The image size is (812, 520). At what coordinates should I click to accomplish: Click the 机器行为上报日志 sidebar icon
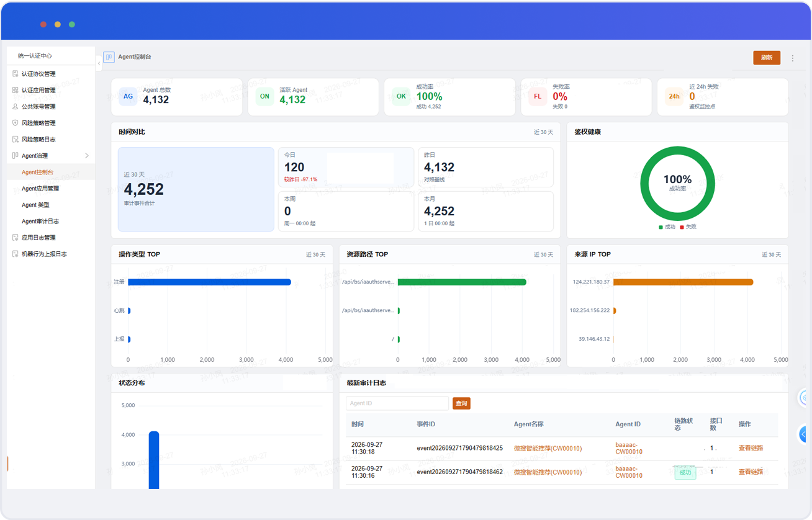click(x=16, y=254)
